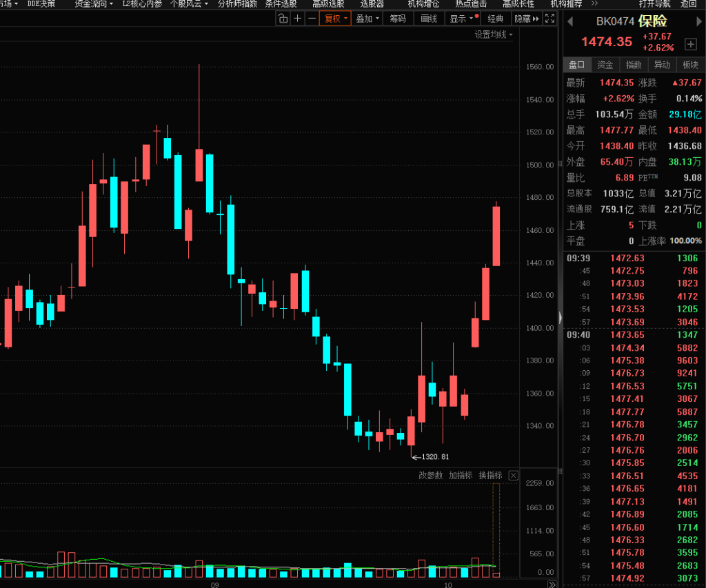Image resolution: width=706 pixels, height=588 pixels.
Task: Expand 设置均线 moving average settings
Action: click(494, 34)
